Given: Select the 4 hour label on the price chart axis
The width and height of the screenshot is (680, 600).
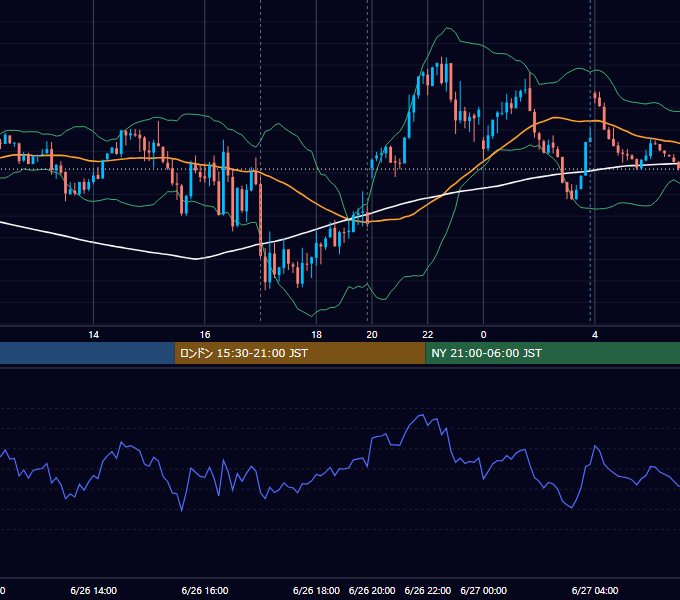Looking at the screenshot, I should click(x=595, y=335).
